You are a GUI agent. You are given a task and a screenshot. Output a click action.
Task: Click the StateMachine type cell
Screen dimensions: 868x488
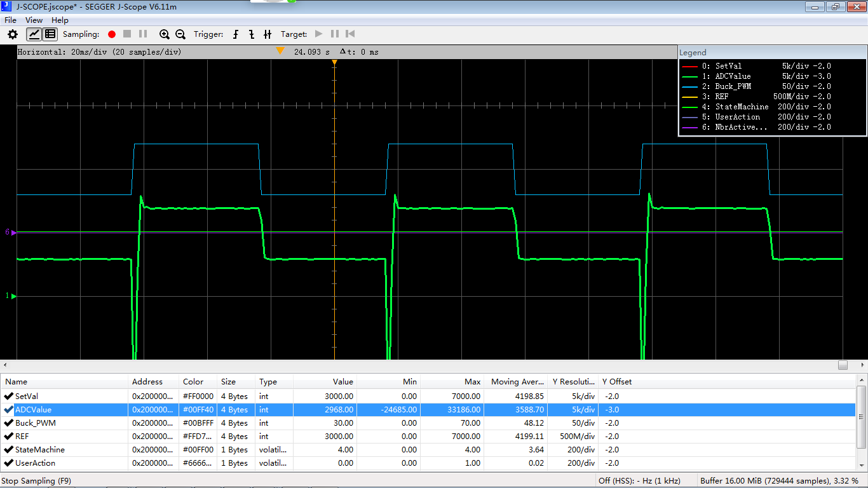273,450
